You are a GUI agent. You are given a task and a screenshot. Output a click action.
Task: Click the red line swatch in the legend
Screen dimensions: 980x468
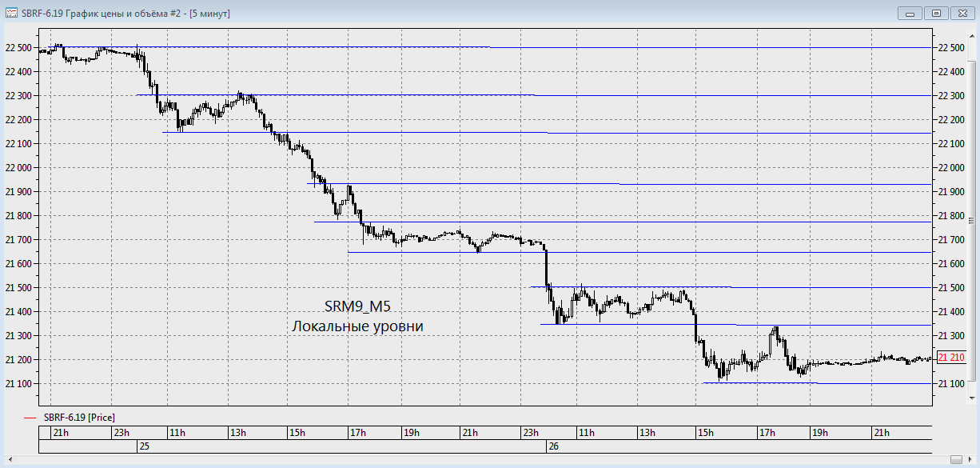coord(30,418)
